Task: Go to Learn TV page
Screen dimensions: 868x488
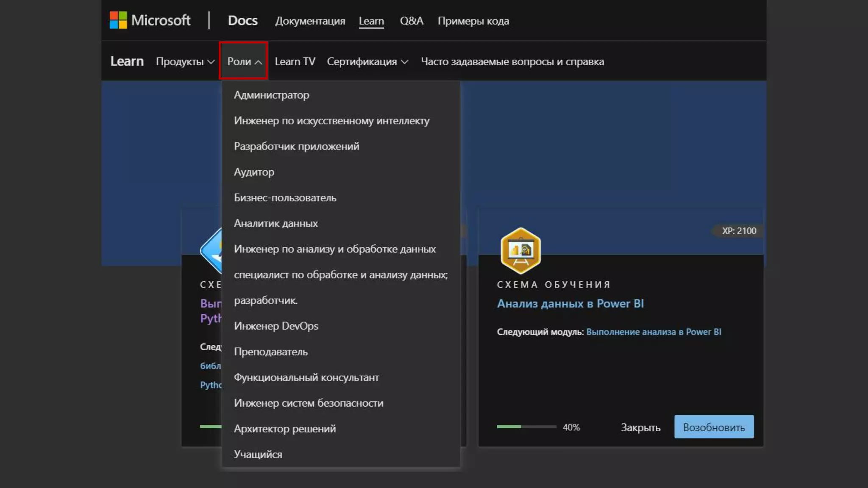Action: tap(295, 61)
